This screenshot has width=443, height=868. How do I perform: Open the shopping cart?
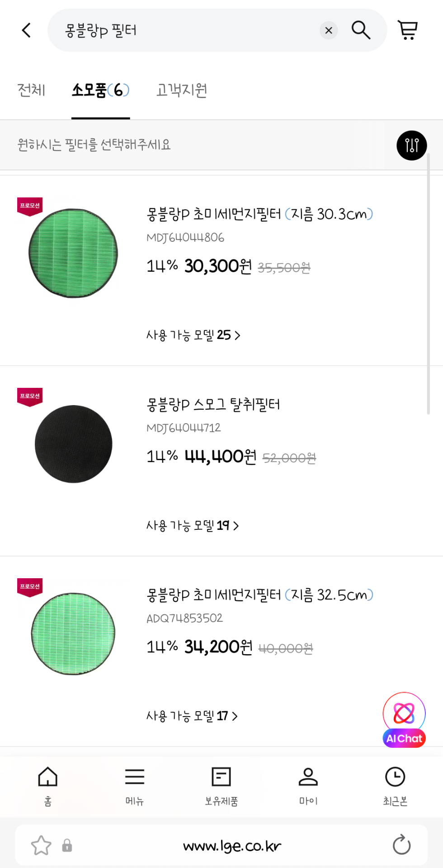pyautogui.click(x=408, y=30)
